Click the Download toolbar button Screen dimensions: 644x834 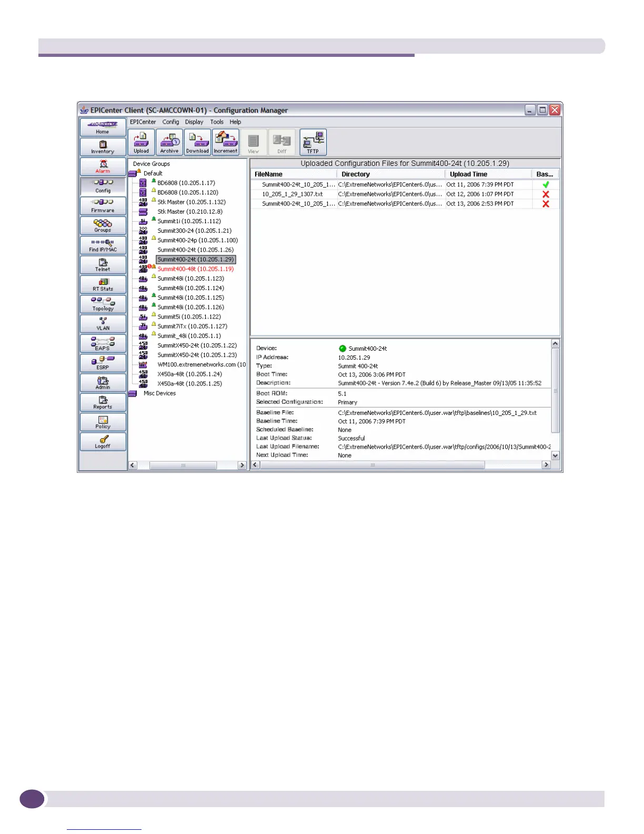197,142
